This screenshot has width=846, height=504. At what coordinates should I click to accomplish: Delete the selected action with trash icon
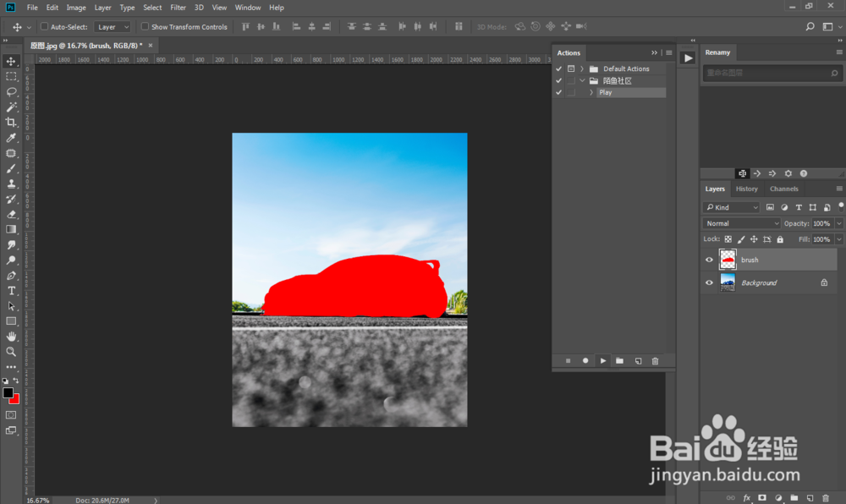[x=655, y=360]
